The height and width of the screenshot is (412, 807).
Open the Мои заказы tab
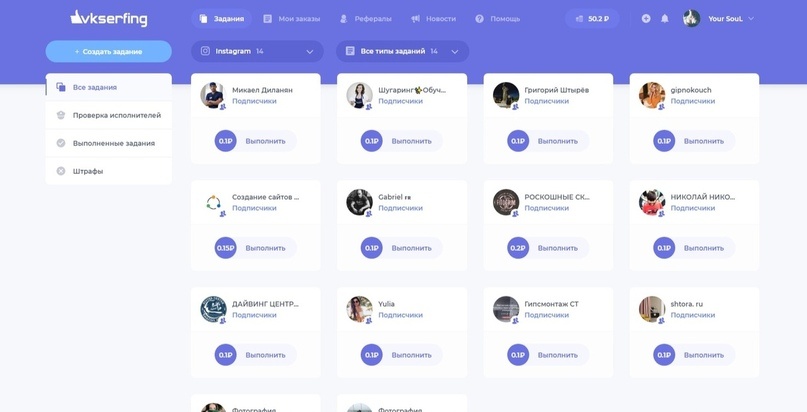[292, 19]
